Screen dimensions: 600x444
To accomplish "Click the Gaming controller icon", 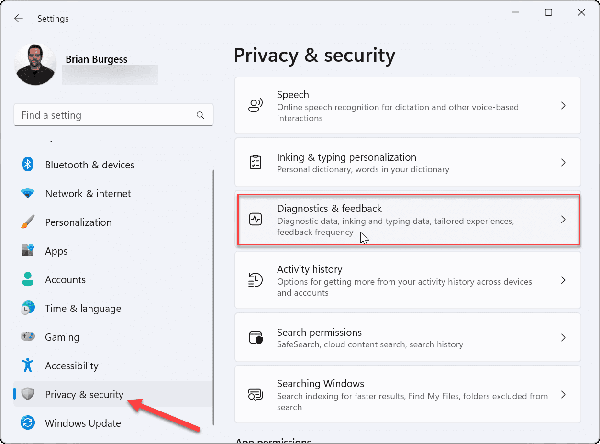I will [28, 338].
